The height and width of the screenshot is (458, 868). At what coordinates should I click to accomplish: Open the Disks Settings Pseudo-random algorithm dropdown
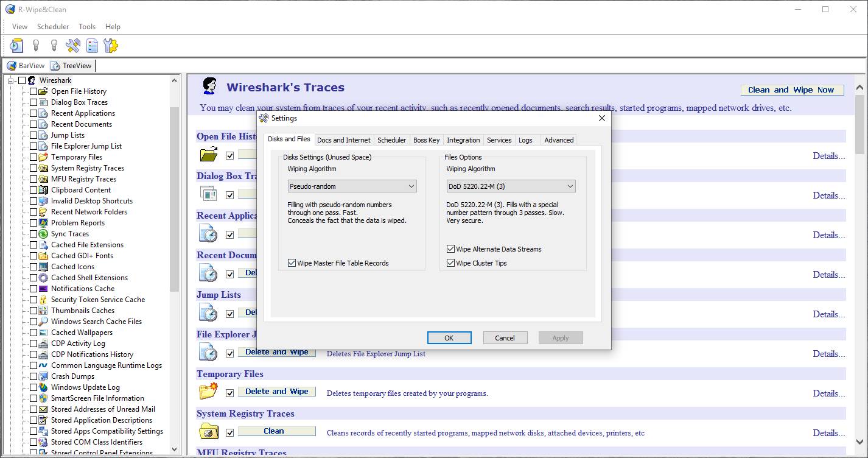[x=352, y=186]
